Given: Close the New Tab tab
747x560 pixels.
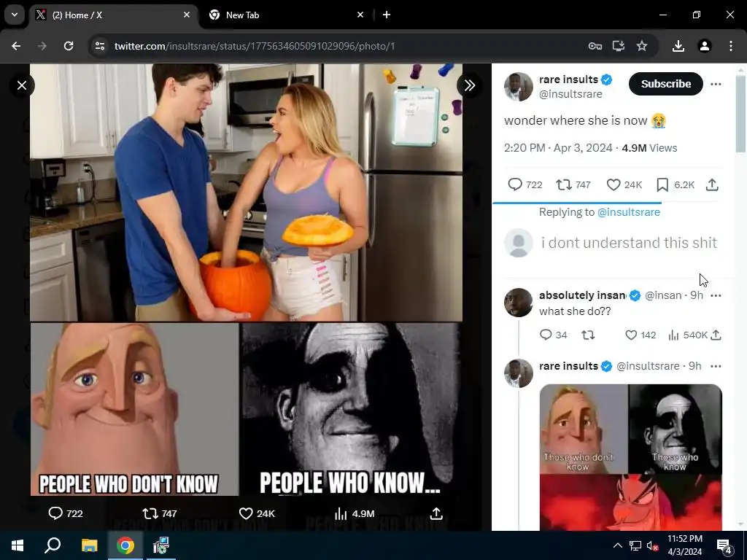Looking at the screenshot, I should [x=360, y=15].
